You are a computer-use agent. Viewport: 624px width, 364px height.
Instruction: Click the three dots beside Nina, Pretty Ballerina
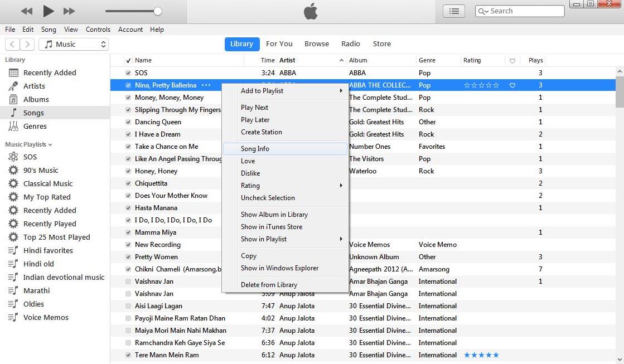click(206, 85)
